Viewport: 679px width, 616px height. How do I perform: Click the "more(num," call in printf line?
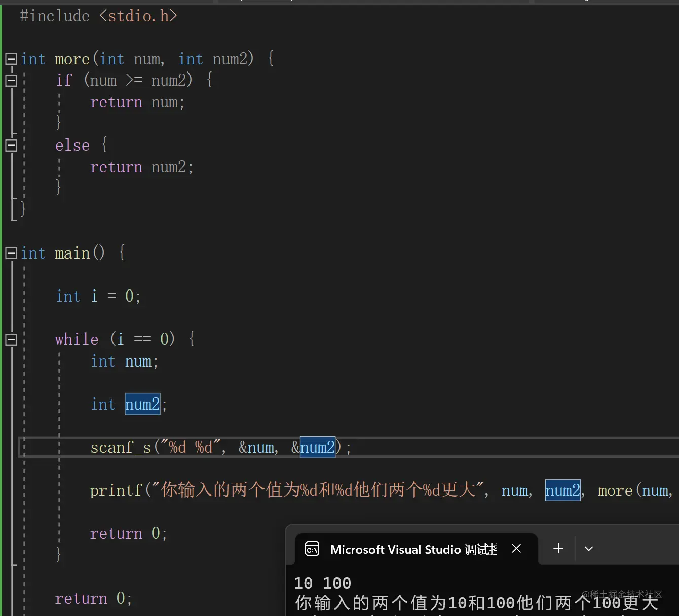coord(635,490)
